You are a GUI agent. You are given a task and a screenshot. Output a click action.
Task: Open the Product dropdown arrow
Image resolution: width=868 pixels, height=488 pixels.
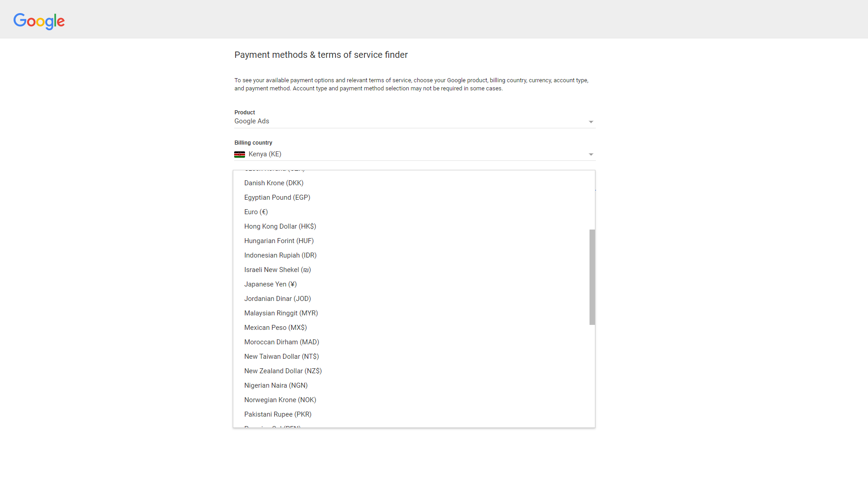591,122
